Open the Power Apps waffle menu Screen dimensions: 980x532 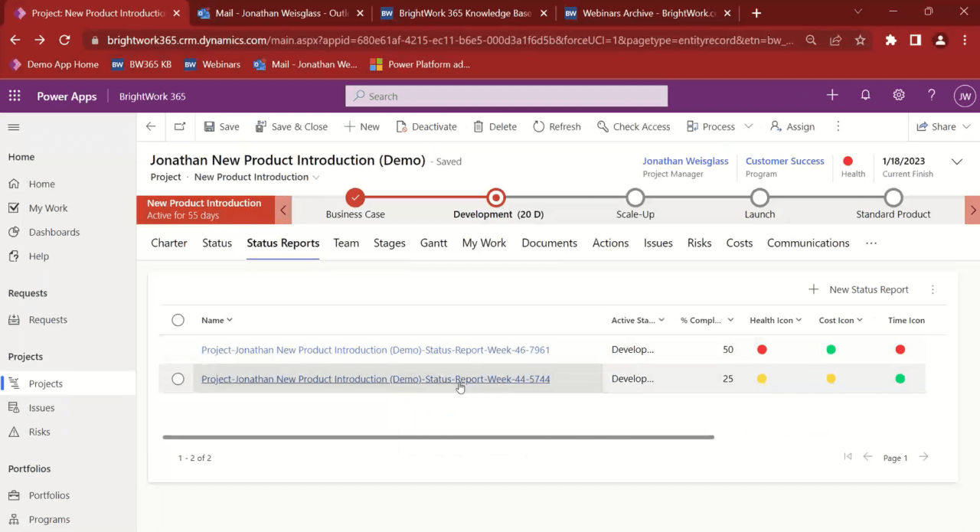pos(14,96)
